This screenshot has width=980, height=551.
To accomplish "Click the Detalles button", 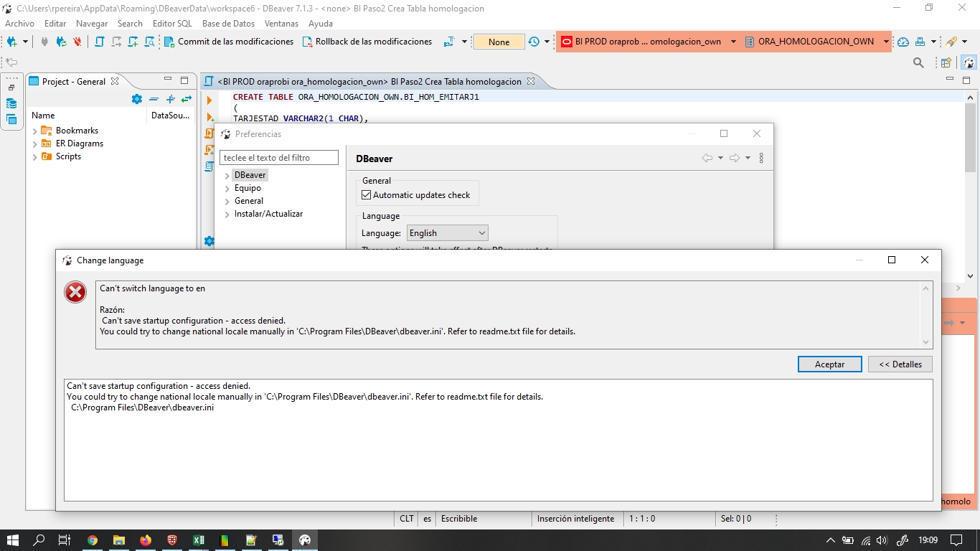I will coord(900,364).
